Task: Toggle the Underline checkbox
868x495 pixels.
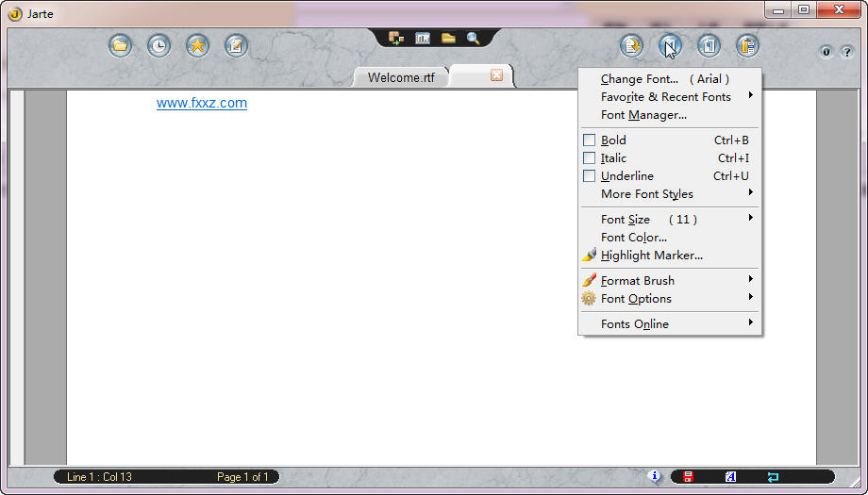Action: tap(589, 176)
